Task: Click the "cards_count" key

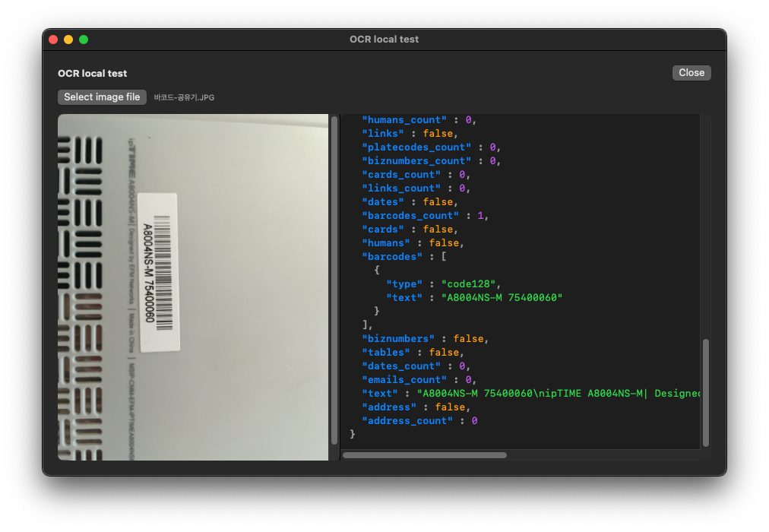Action: point(401,175)
